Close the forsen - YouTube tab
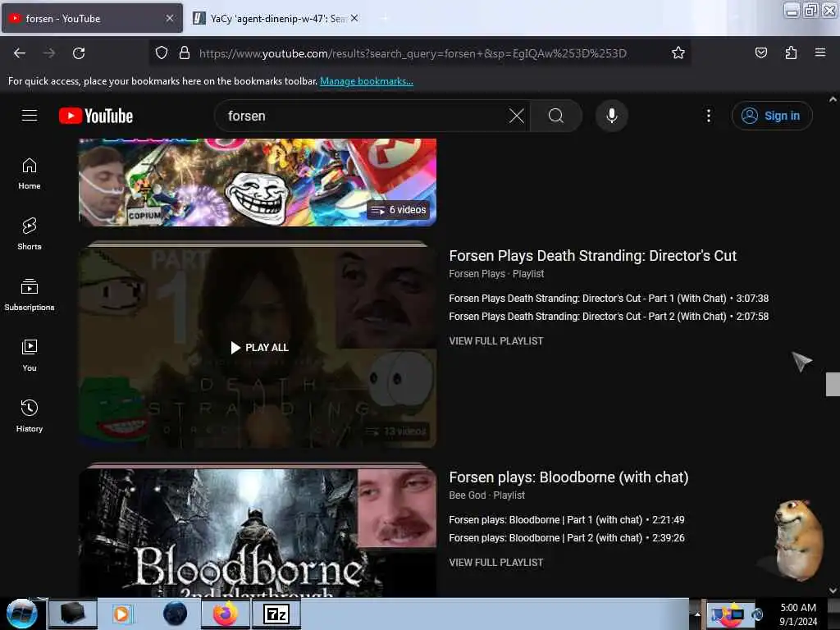 pos(169,18)
